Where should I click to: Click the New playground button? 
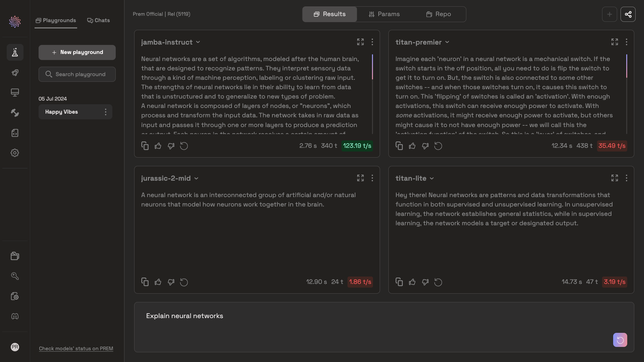click(77, 52)
